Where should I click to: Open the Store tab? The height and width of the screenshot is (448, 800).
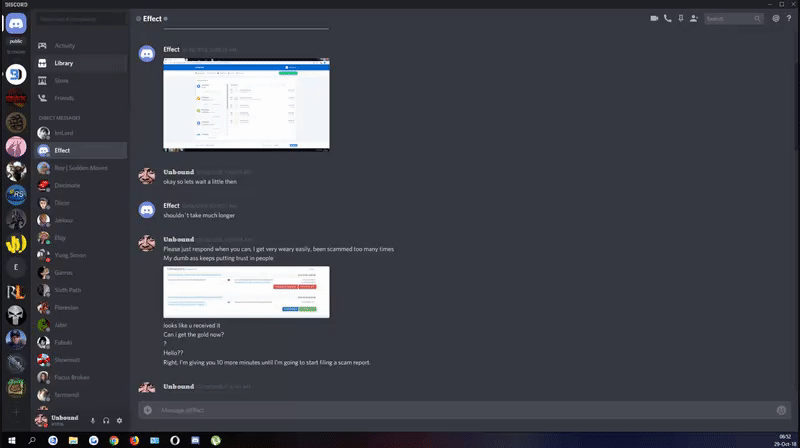81,81
